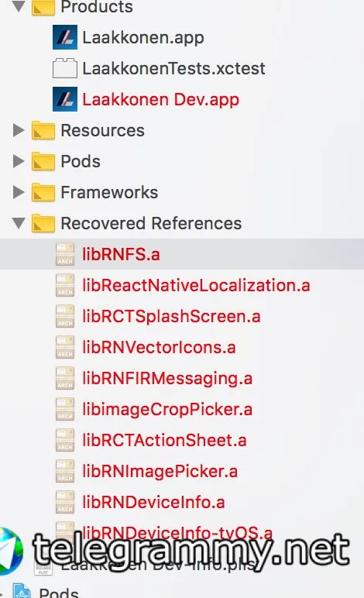
Task: Select the libRNDeviceInfo.a file
Action: (x=153, y=502)
